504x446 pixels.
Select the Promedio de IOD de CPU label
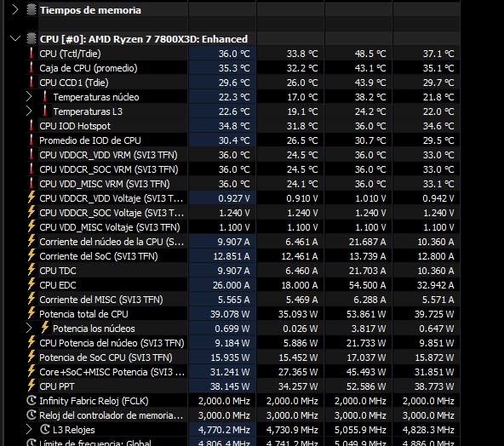pyautogui.click(x=90, y=140)
